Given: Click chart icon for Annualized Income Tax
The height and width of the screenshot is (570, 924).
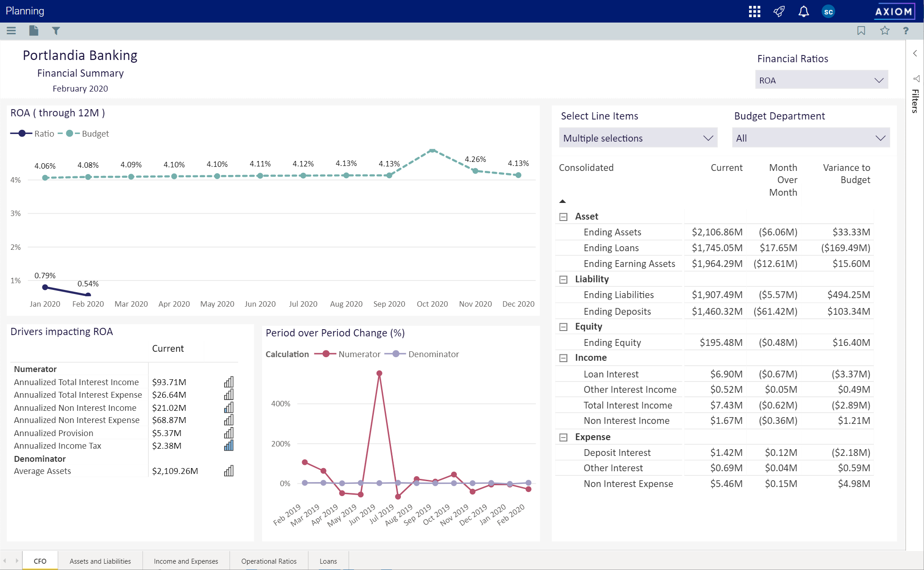Looking at the screenshot, I should point(229,446).
